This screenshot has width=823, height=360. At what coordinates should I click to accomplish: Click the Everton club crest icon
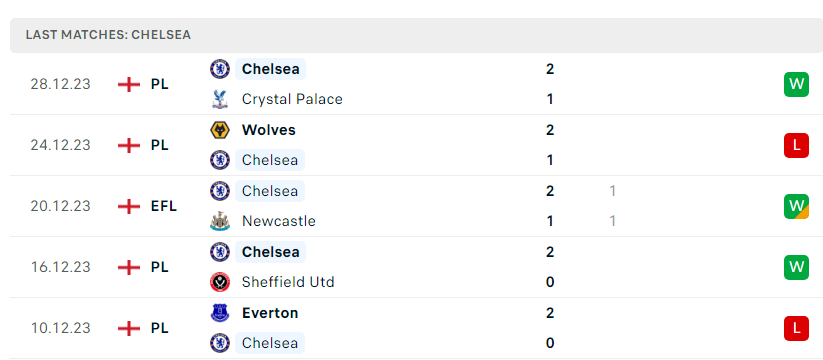[x=220, y=313]
